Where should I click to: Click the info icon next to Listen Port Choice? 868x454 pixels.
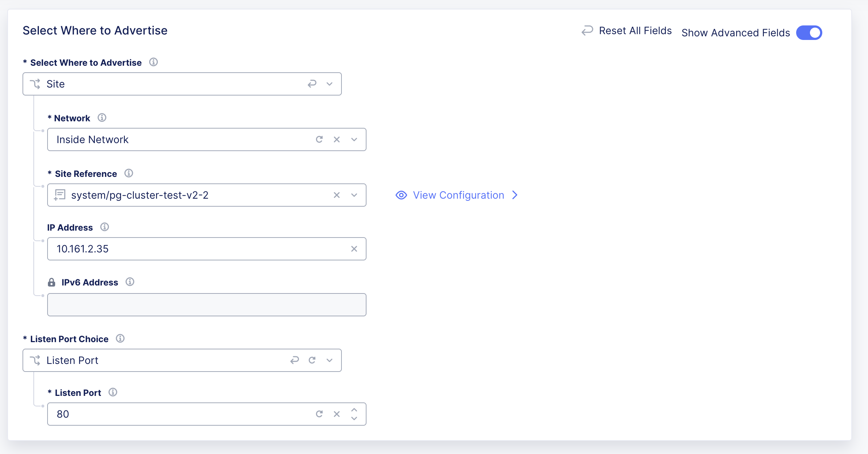pos(120,339)
